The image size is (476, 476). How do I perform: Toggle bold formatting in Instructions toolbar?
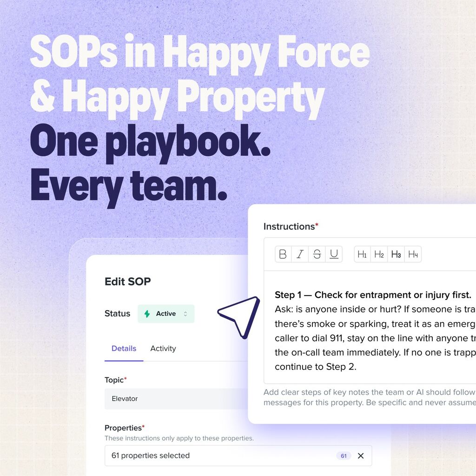283,254
